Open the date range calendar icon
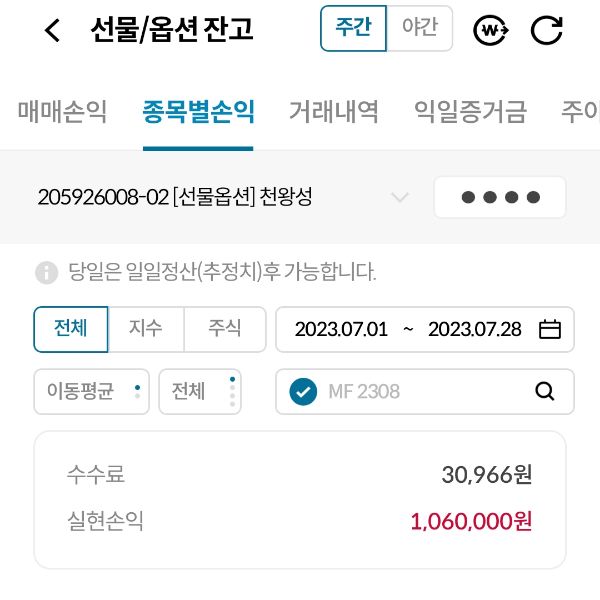Screen dimensions: 600x600 [x=549, y=329]
